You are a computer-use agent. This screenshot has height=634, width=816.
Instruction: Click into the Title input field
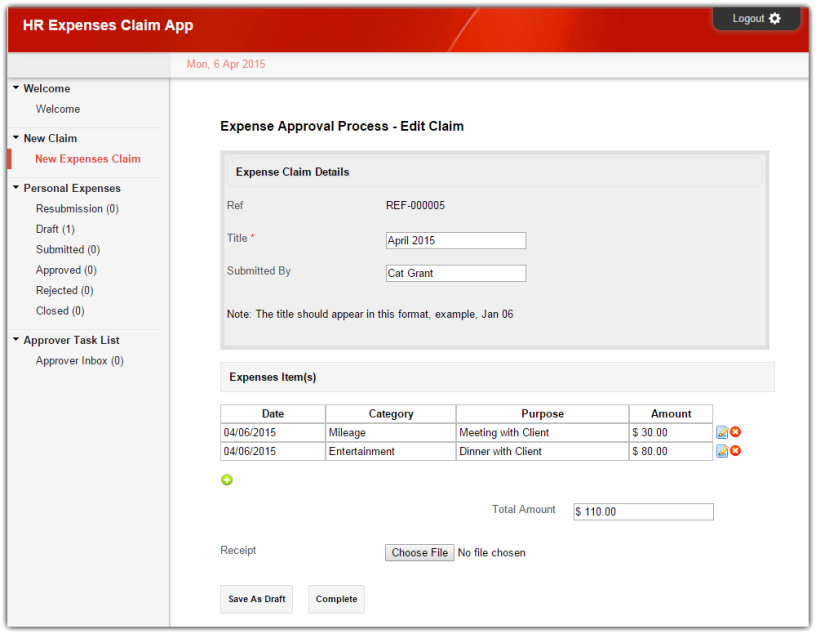[455, 241]
